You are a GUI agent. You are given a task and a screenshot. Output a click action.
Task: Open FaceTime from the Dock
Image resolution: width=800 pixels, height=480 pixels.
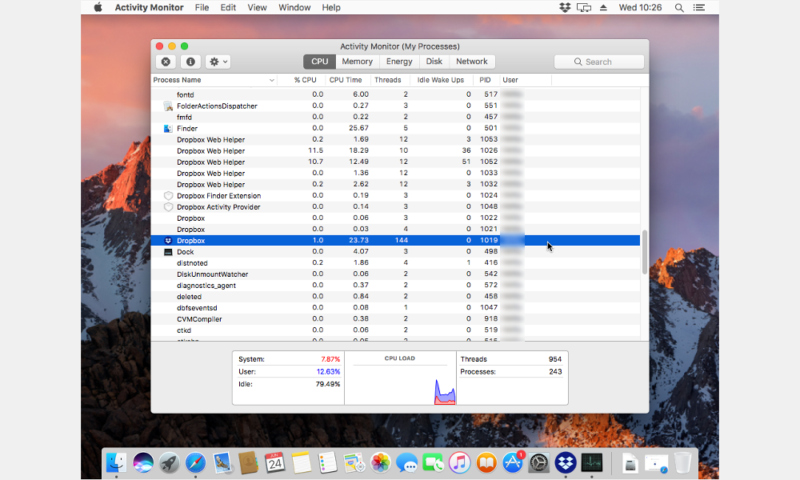(x=433, y=463)
